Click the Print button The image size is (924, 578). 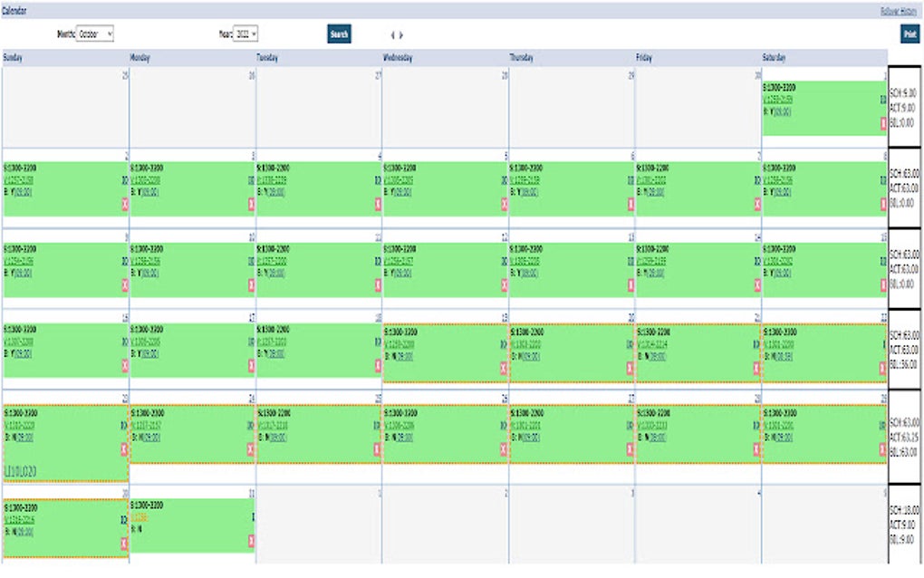pyautogui.click(x=910, y=34)
